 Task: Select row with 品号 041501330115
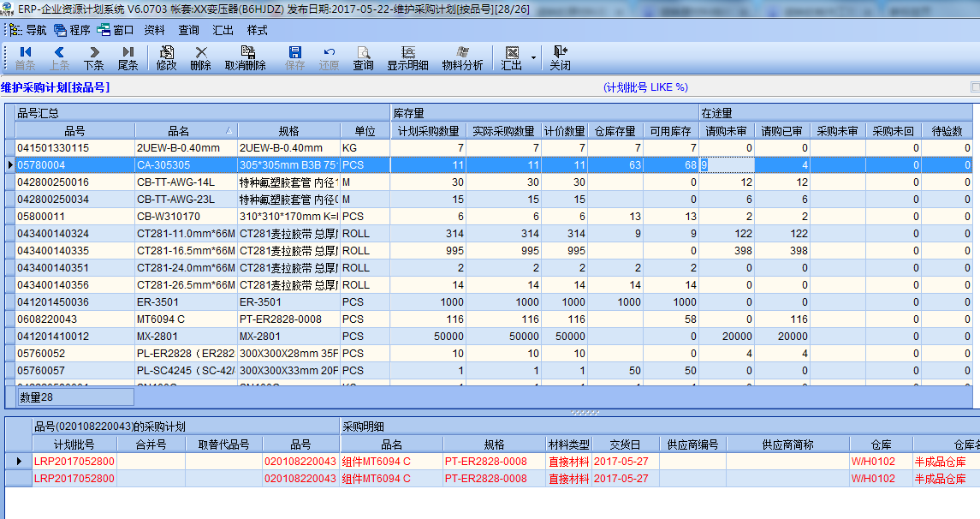pyautogui.click(x=489, y=148)
